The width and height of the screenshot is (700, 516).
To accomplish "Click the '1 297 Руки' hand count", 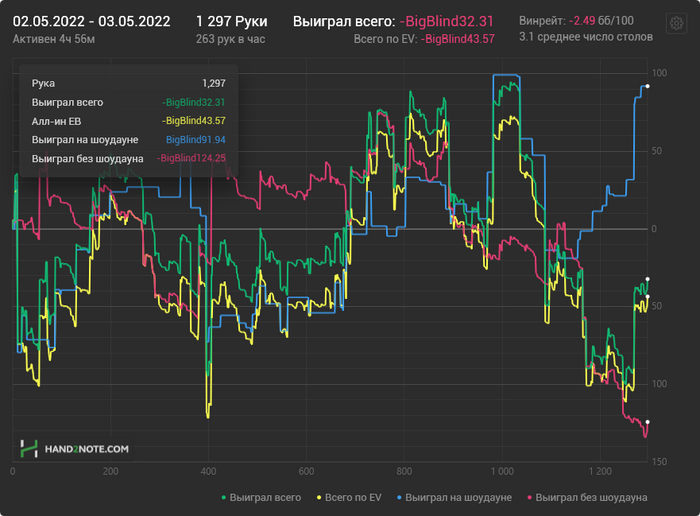I will (232, 21).
